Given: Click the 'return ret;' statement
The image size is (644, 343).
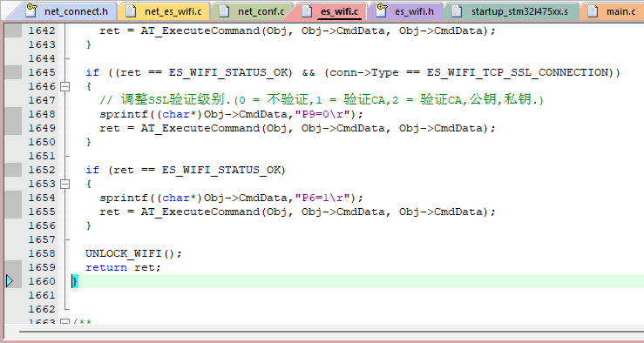Looking at the screenshot, I should pyautogui.click(x=123, y=267).
